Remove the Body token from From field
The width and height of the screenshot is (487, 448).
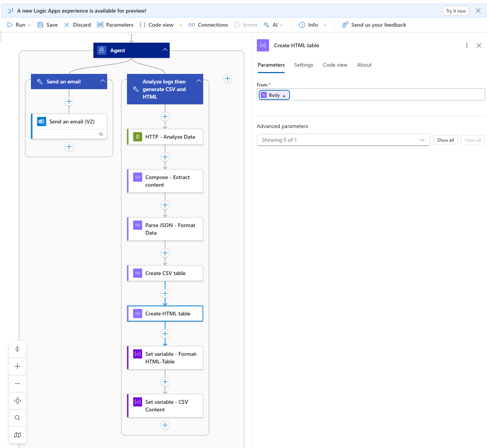click(x=284, y=96)
